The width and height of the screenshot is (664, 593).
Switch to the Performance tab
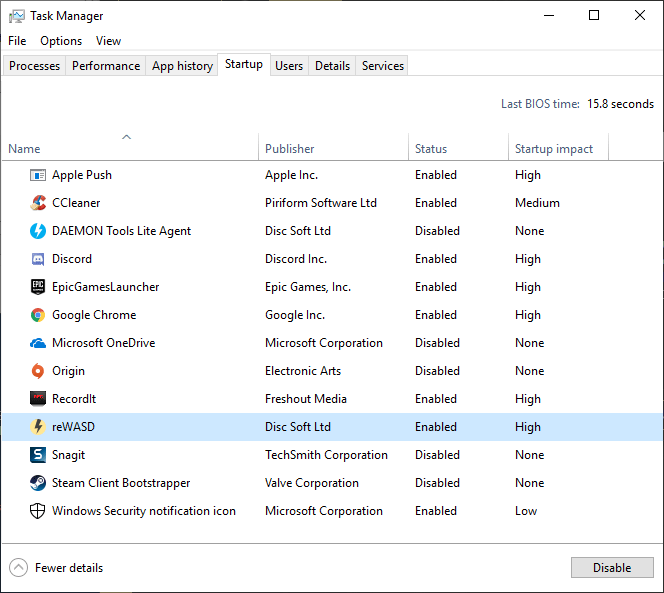(106, 66)
